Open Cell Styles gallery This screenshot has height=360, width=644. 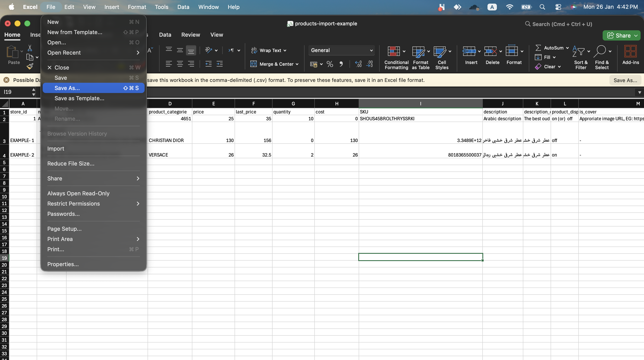[x=439, y=51]
